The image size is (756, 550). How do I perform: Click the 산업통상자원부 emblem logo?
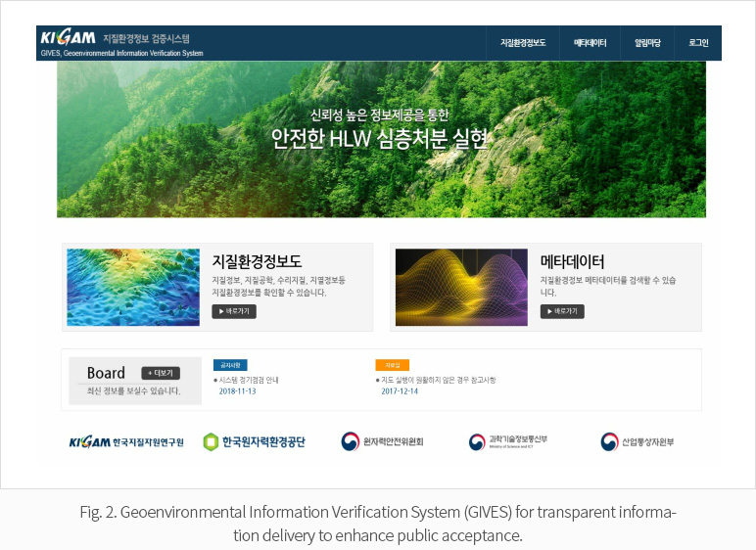[x=609, y=442]
